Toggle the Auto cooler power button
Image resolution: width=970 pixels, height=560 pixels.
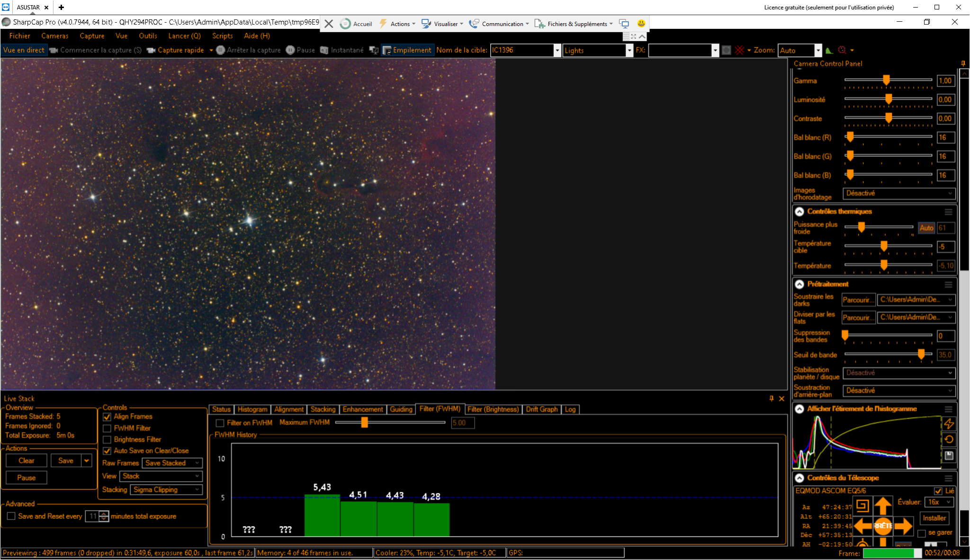point(926,228)
